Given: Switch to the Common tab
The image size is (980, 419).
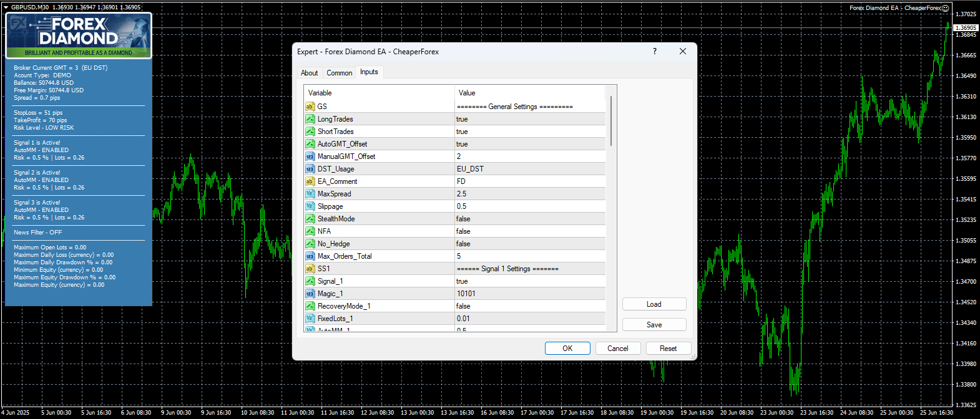Looking at the screenshot, I should [x=340, y=73].
